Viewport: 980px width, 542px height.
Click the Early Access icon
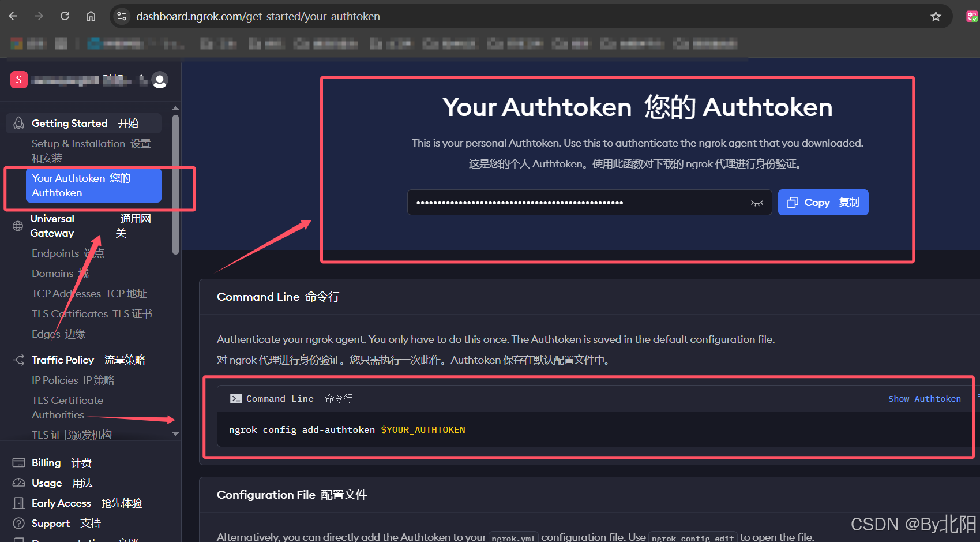click(18, 503)
